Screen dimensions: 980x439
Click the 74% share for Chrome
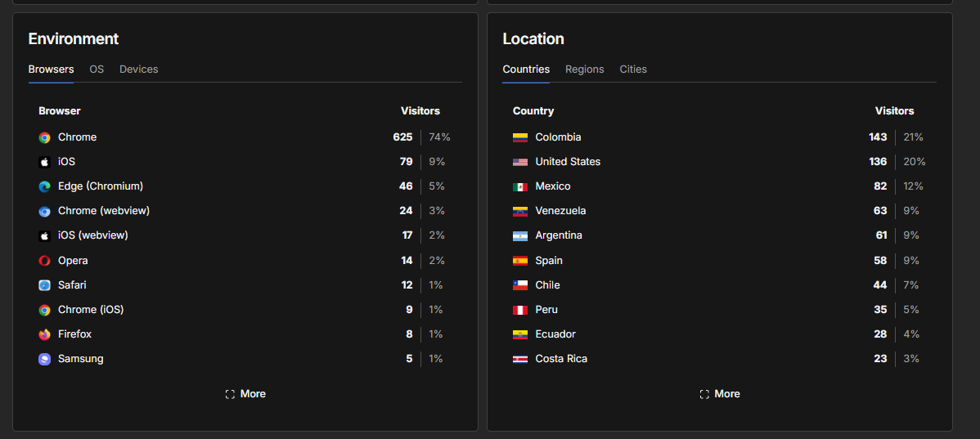click(x=439, y=137)
